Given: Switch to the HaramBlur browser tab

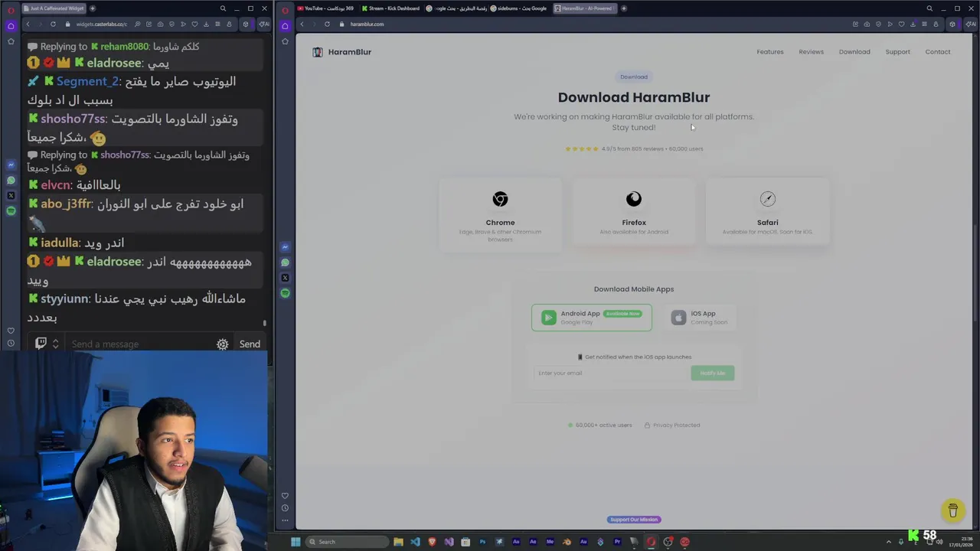Looking at the screenshot, I should tap(583, 8).
